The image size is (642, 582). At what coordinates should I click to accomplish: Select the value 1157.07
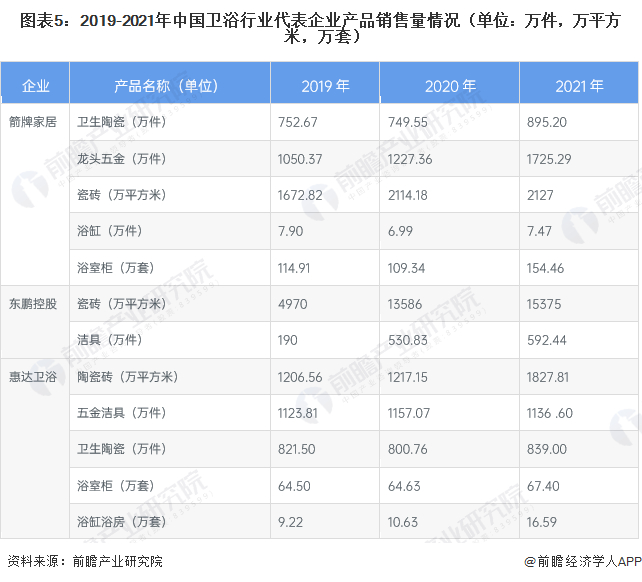click(x=409, y=413)
